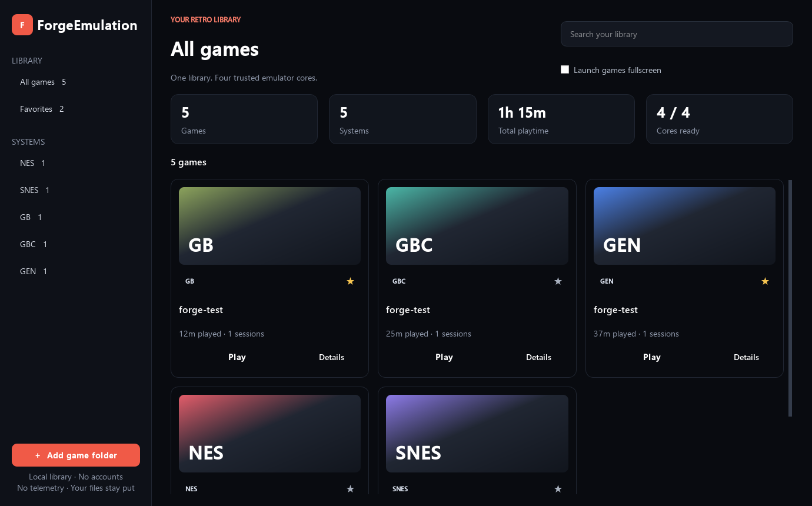Screen dimensions: 812x506
Task: Open Details for GEN forge-test
Action: [x=746, y=357]
